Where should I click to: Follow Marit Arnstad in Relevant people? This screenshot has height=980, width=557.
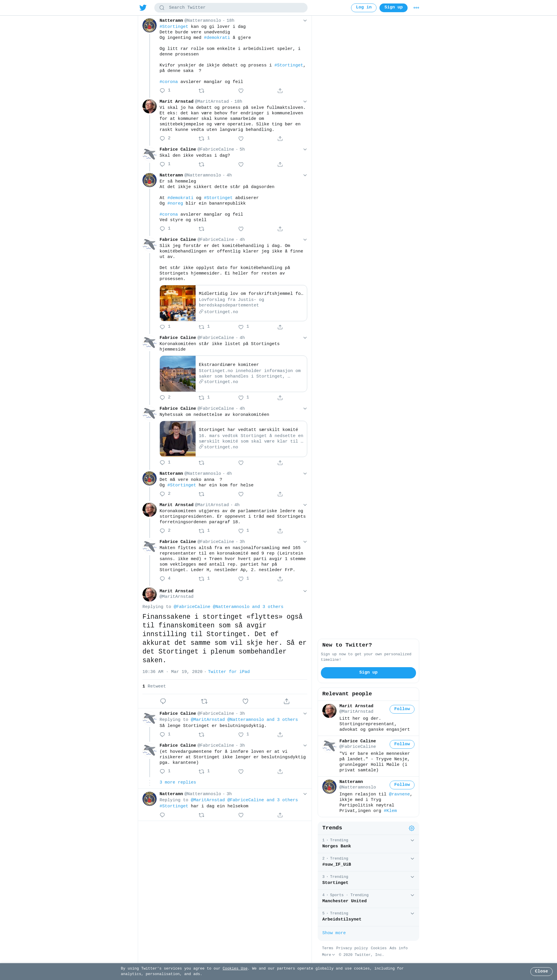pyautogui.click(x=402, y=709)
